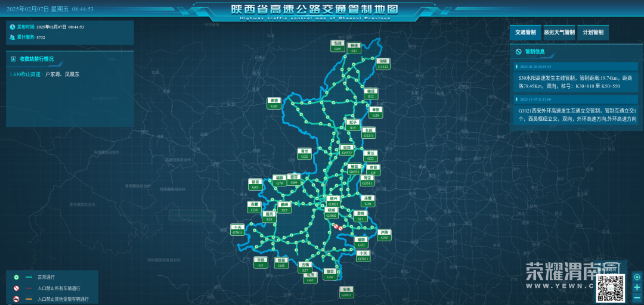This screenshot has width=644, height=305.
Task: Click the 包茂 G65 highway sign at top
Action: pos(338,46)
